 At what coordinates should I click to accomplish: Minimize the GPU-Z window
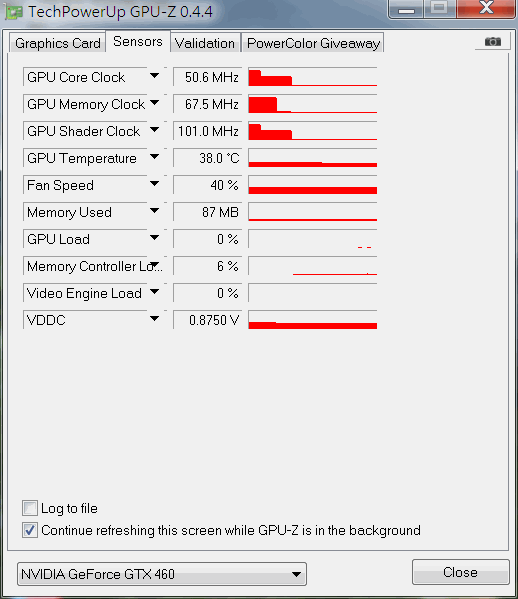point(406,9)
